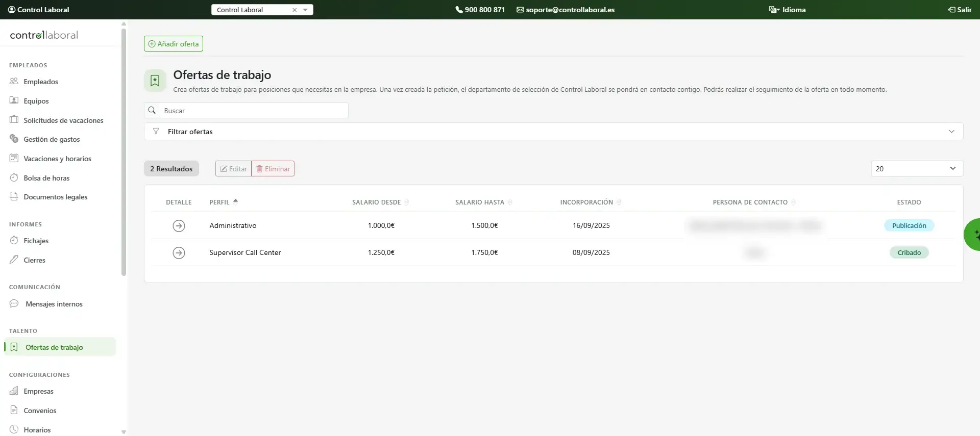Click the Eliminar button
Screen dimensions: 980x436
(273, 169)
